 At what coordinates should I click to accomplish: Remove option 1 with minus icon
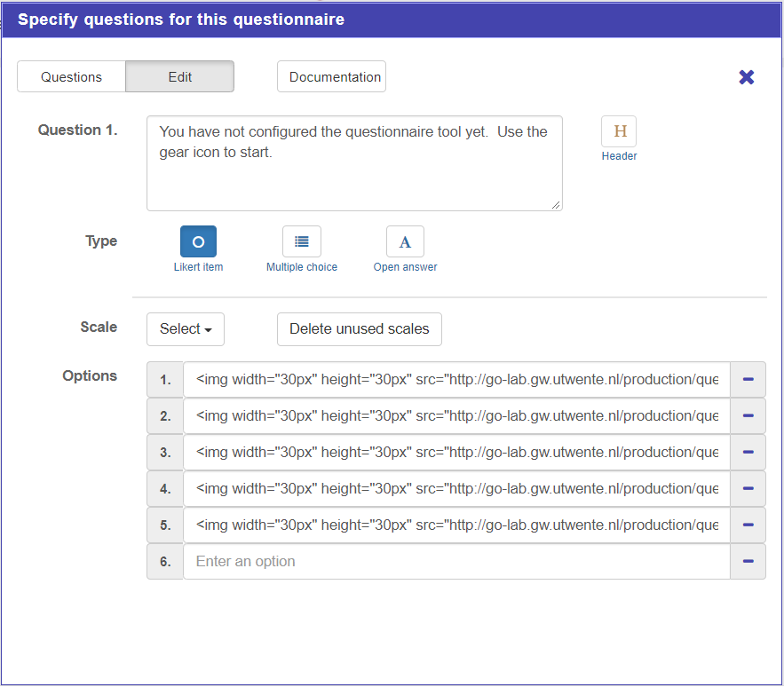748,380
